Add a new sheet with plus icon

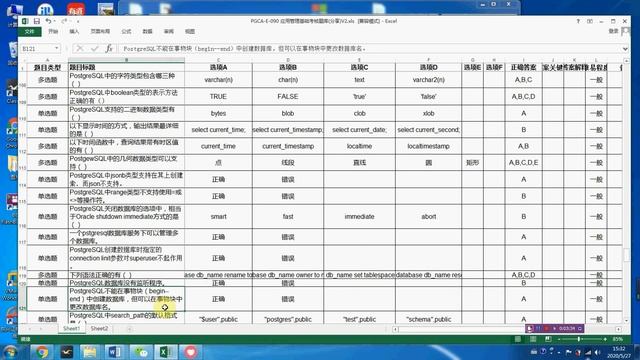pos(129,329)
